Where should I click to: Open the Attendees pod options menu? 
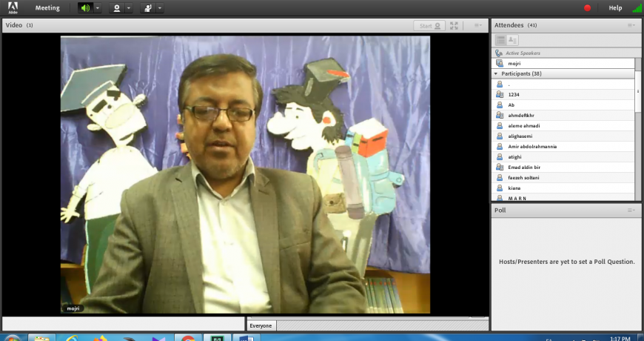click(x=631, y=25)
